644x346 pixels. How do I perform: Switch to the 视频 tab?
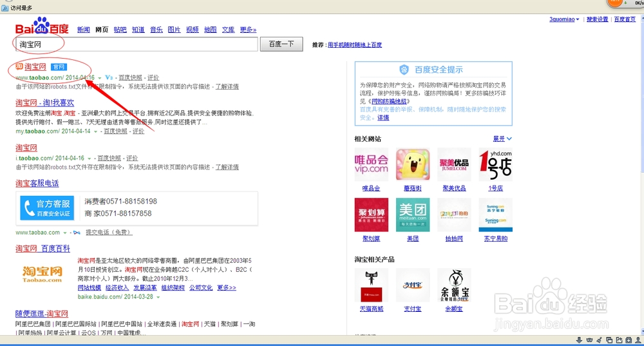[192, 30]
